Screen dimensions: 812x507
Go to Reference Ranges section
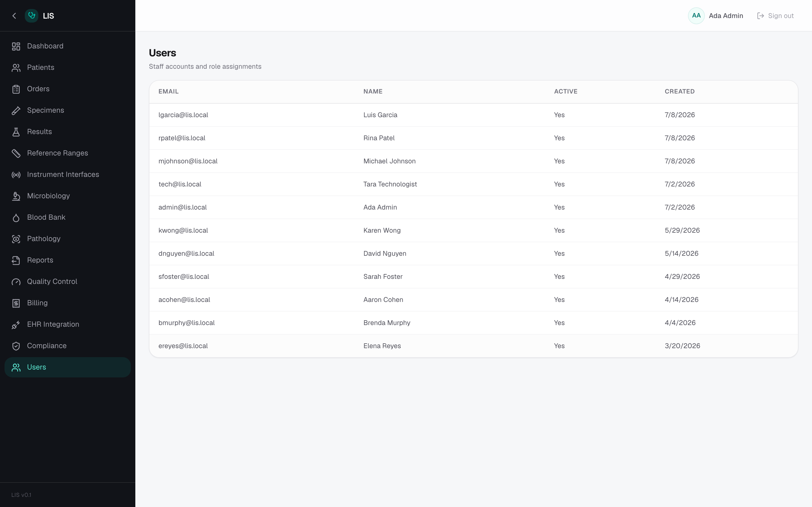pyautogui.click(x=67, y=153)
